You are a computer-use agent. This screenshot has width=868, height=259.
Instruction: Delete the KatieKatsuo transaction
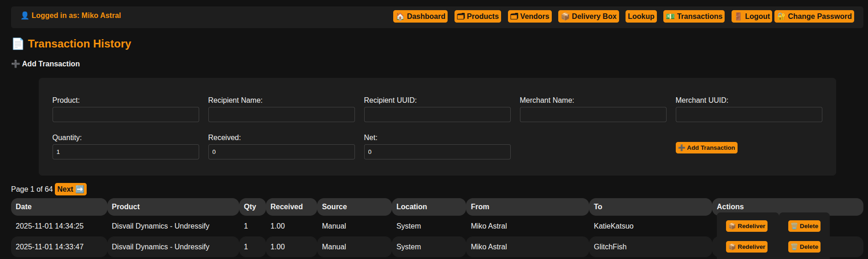tap(804, 226)
